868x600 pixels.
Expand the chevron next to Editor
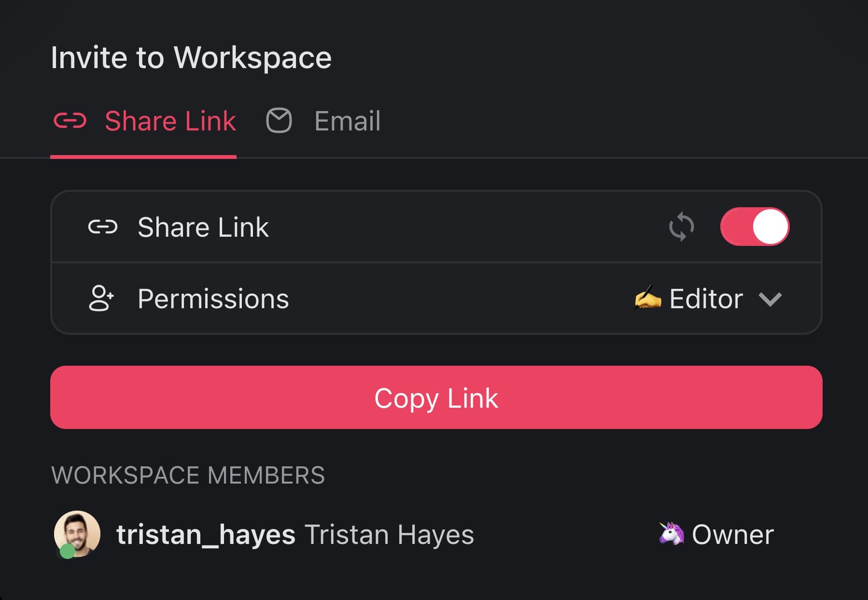(770, 299)
